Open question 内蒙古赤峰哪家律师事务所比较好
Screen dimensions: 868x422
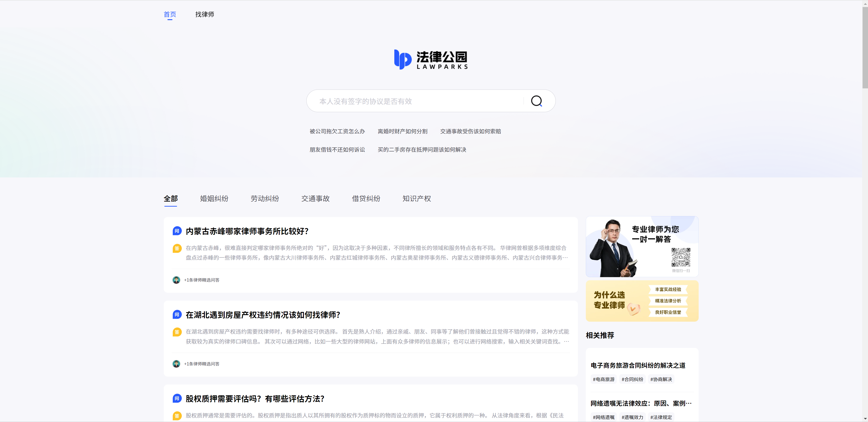pyautogui.click(x=247, y=231)
